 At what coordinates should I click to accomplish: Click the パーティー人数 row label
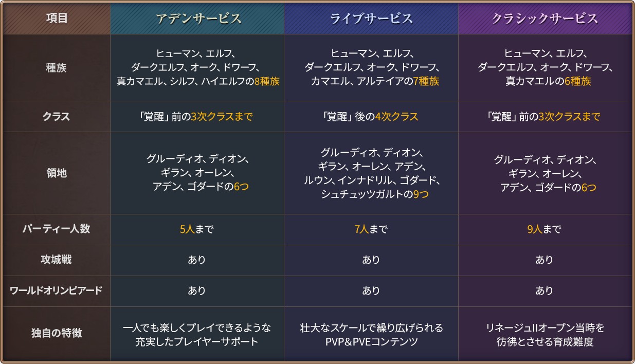pyautogui.click(x=57, y=229)
